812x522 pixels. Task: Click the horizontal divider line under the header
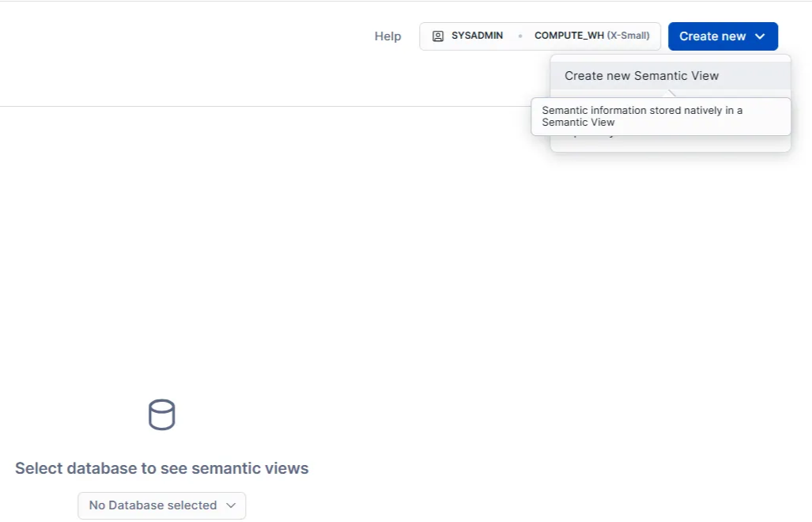237,106
